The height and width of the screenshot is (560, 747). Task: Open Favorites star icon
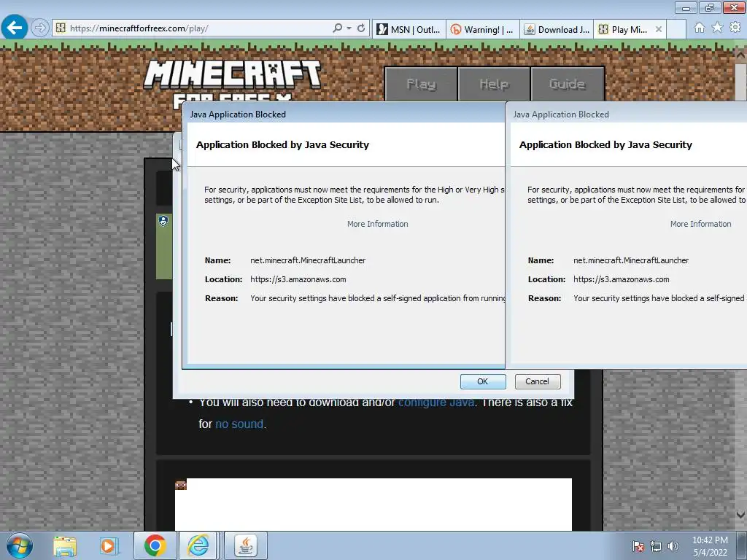[x=718, y=28]
